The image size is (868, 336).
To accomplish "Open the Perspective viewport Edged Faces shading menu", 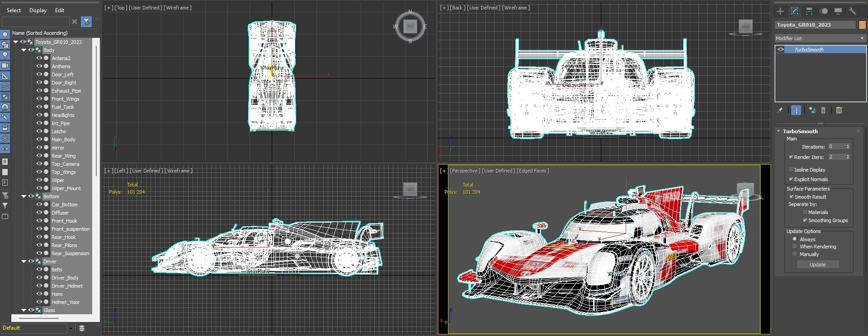I will point(533,171).
